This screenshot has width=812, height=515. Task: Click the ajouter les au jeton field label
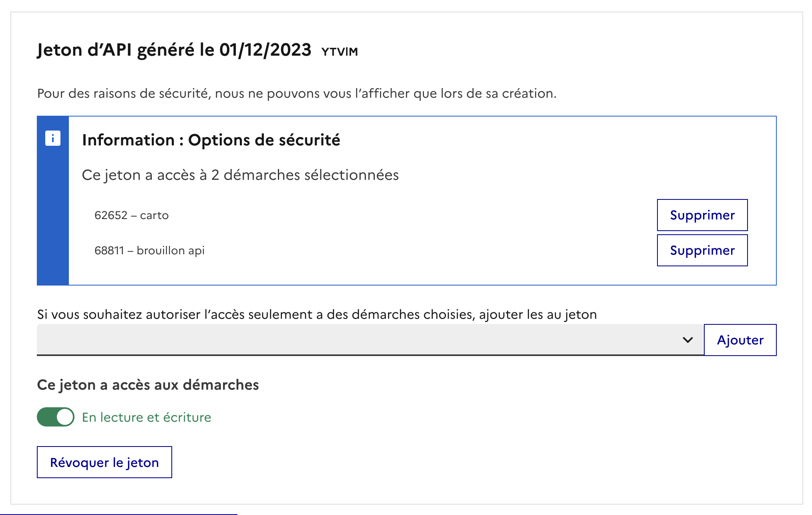[317, 314]
